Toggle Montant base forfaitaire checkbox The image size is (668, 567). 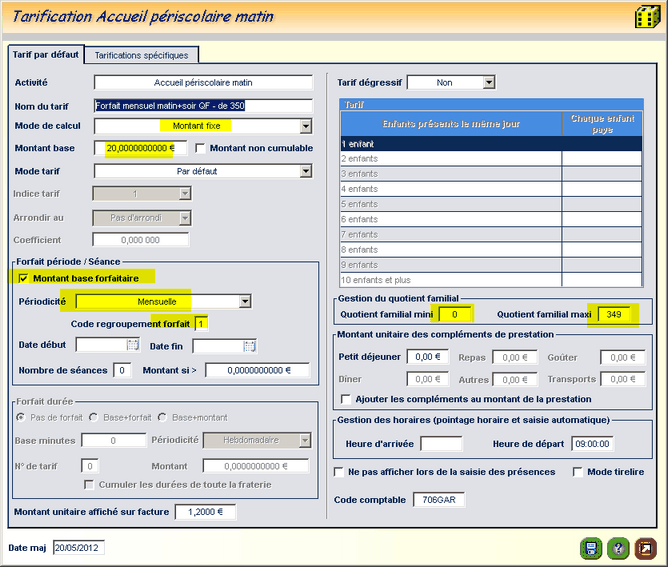24,277
